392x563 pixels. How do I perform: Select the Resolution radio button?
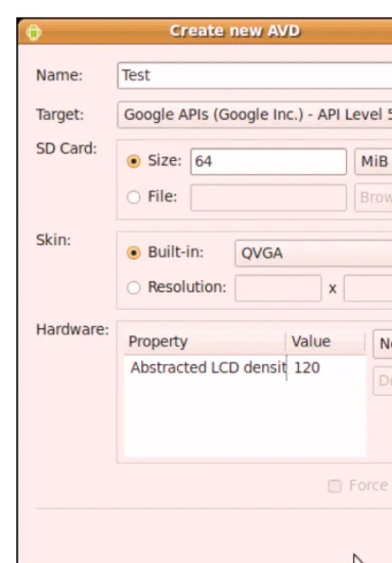point(134,287)
